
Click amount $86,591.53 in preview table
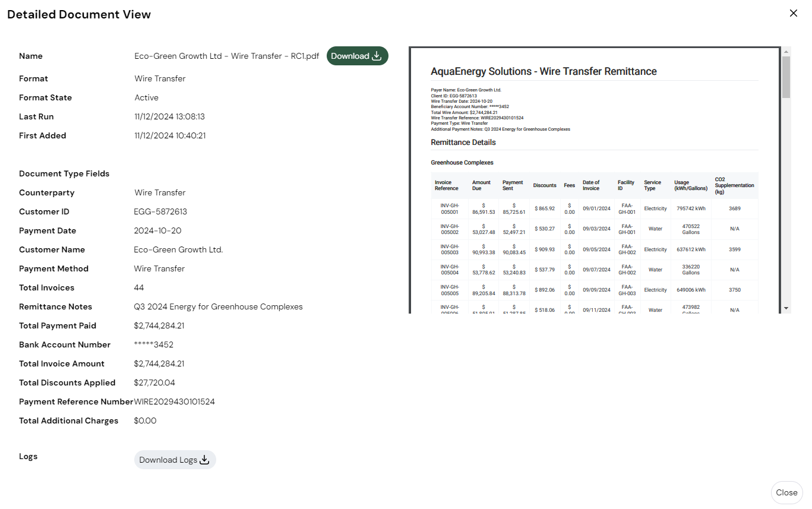point(484,208)
